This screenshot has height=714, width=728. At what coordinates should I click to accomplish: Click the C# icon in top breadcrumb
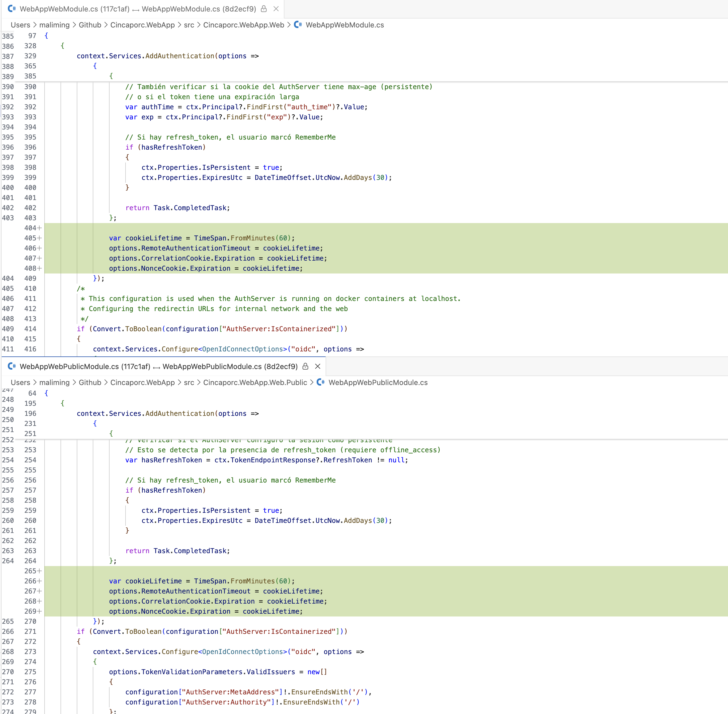pos(298,25)
